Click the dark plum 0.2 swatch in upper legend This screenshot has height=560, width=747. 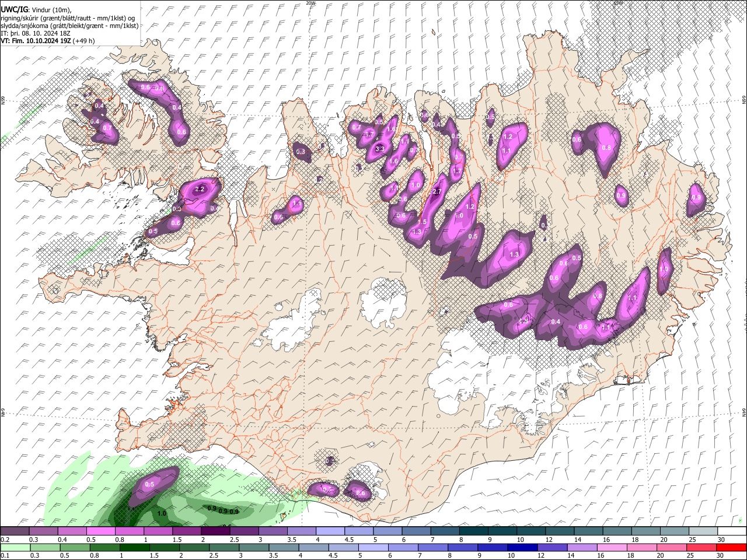15,531
